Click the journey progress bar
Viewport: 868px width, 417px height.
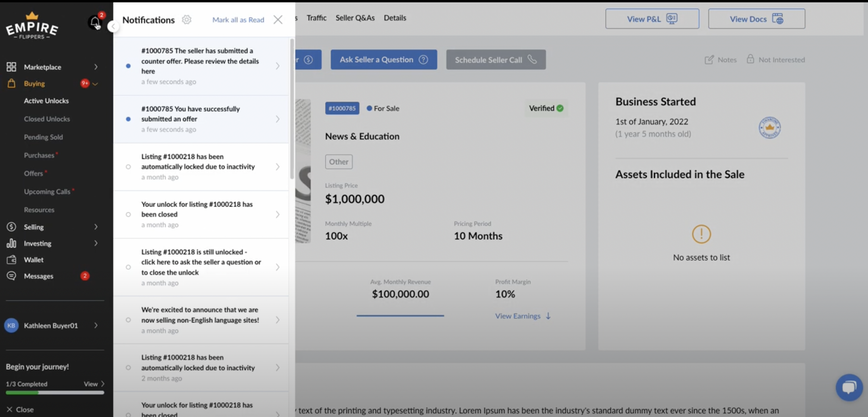[x=55, y=393]
